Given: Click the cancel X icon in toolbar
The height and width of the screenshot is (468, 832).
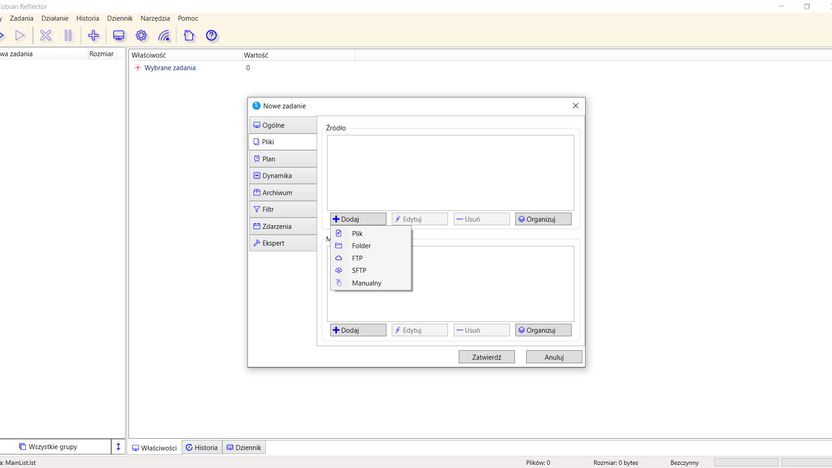Looking at the screenshot, I should [x=46, y=36].
